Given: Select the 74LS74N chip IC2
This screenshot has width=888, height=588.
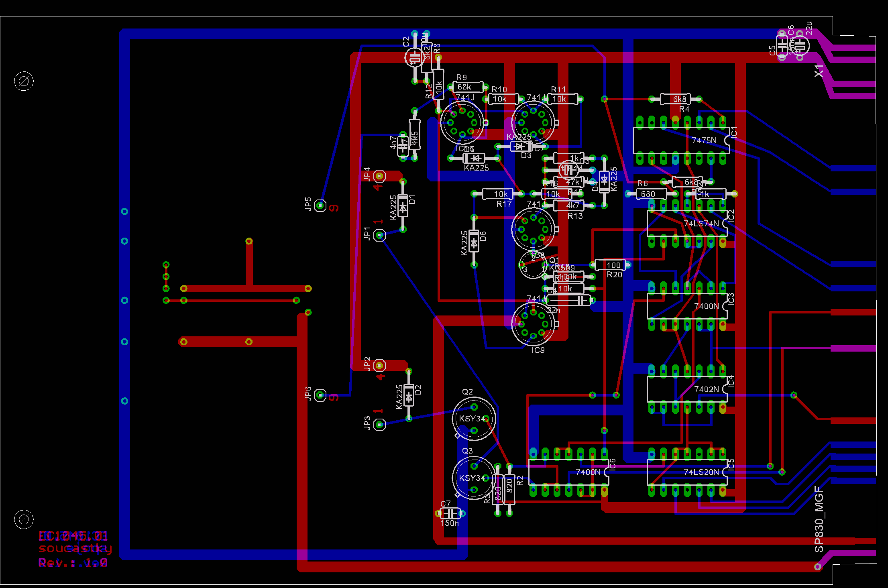Looking at the screenshot, I should point(687,224).
